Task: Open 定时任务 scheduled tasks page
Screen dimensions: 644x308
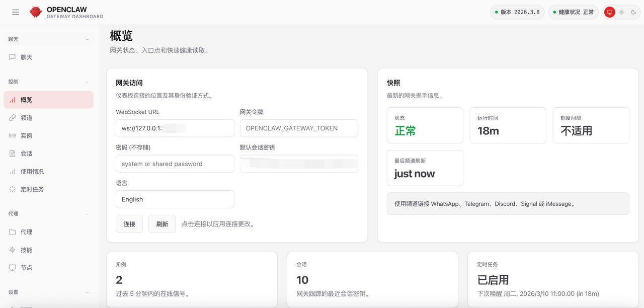Action: click(32, 190)
